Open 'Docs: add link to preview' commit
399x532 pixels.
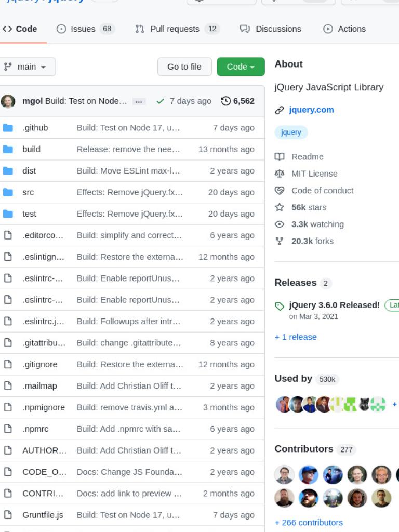click(129, 494)
